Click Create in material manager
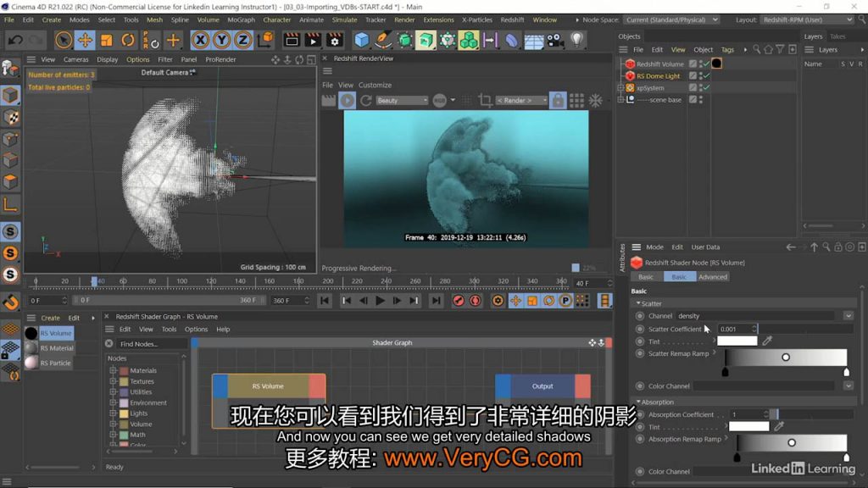 (x=50, y=319)
